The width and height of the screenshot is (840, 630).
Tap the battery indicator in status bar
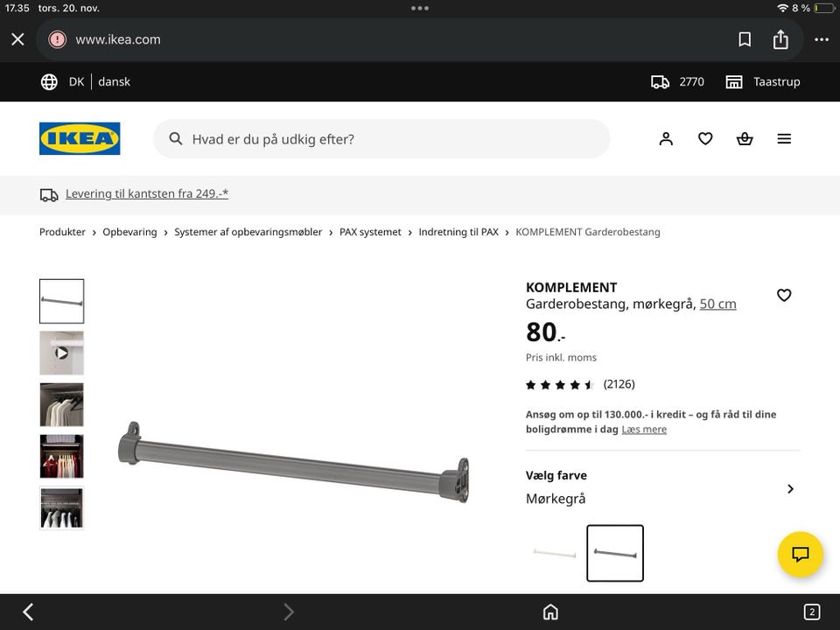coord(824,8)
